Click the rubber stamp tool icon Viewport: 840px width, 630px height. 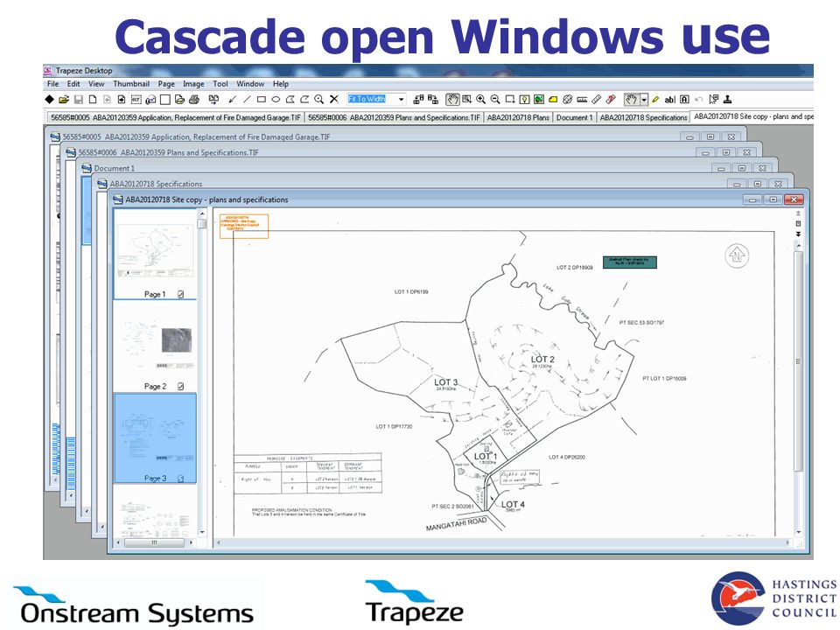pos(727,99)
